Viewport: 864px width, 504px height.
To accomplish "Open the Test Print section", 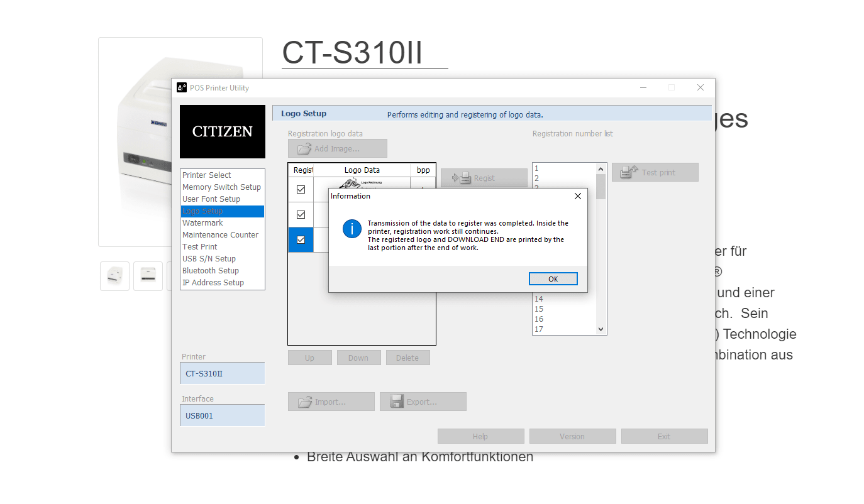I will [x=222, y=247].
